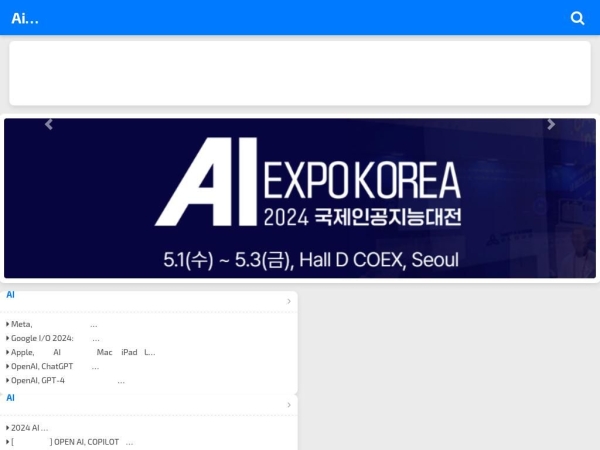Expand first AI section chevron
This screenshot has width=600, height=450.
click(x=289, y=302)
